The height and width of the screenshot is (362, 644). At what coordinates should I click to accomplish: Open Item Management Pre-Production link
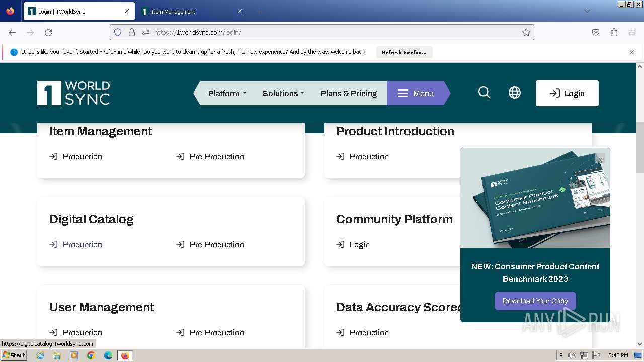210,156
